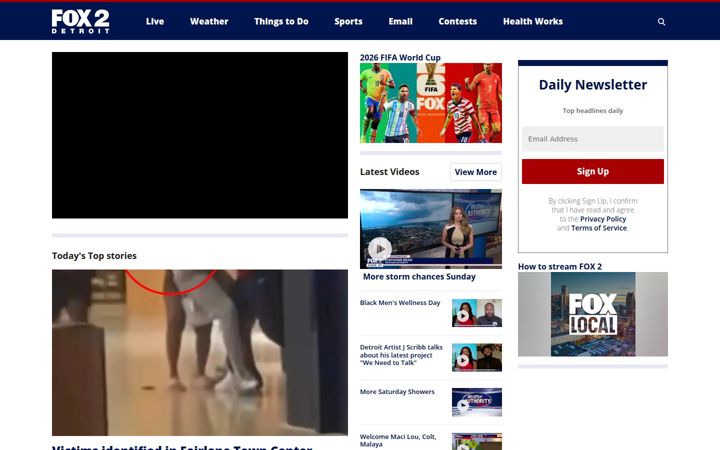Click the black live video player

click(200, 135)
